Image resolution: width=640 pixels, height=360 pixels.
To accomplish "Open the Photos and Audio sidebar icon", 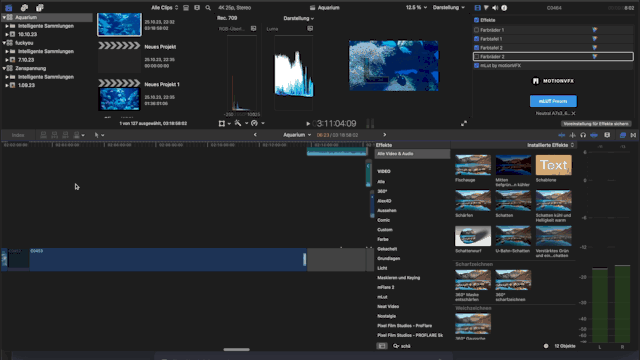I will [24, 8].
